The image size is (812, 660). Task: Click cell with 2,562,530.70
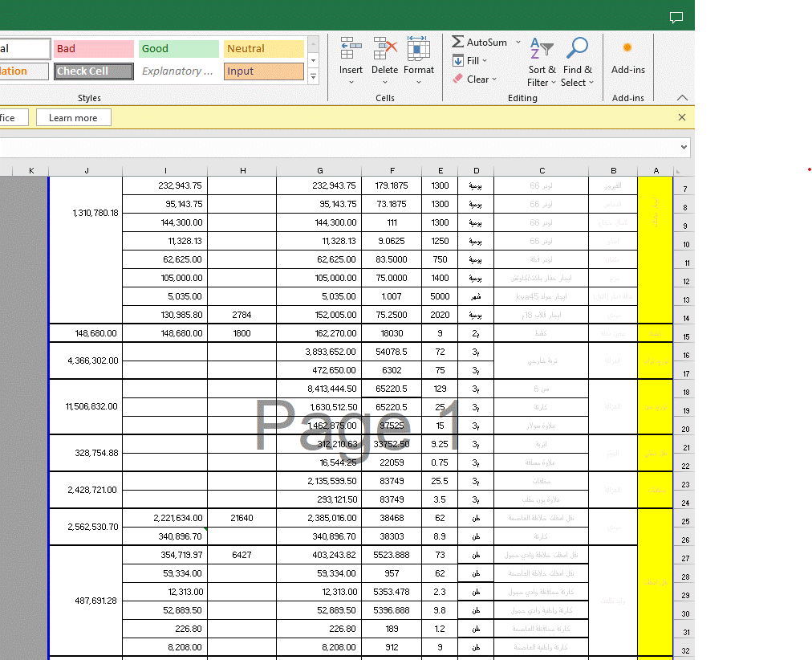[x=86, y=527]
